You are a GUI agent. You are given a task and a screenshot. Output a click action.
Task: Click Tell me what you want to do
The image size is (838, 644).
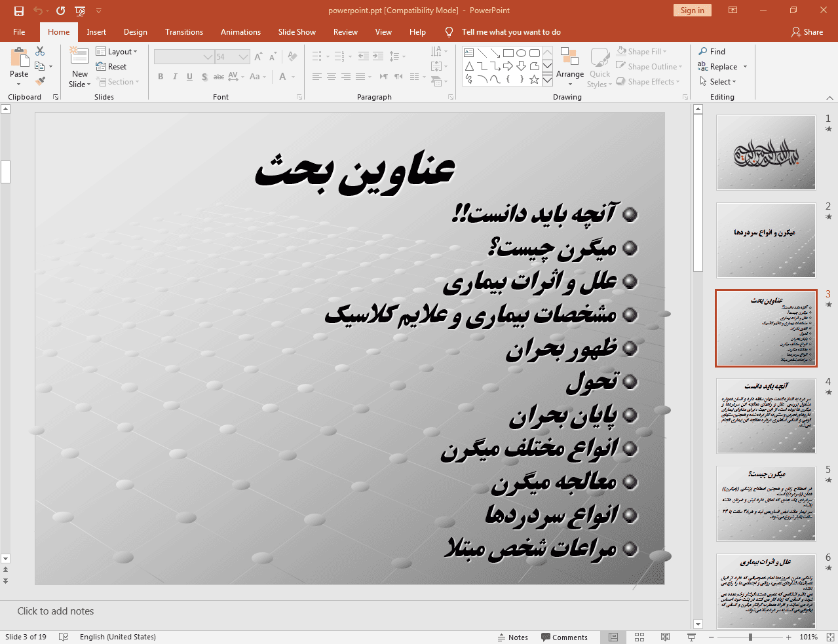(511, 31)
